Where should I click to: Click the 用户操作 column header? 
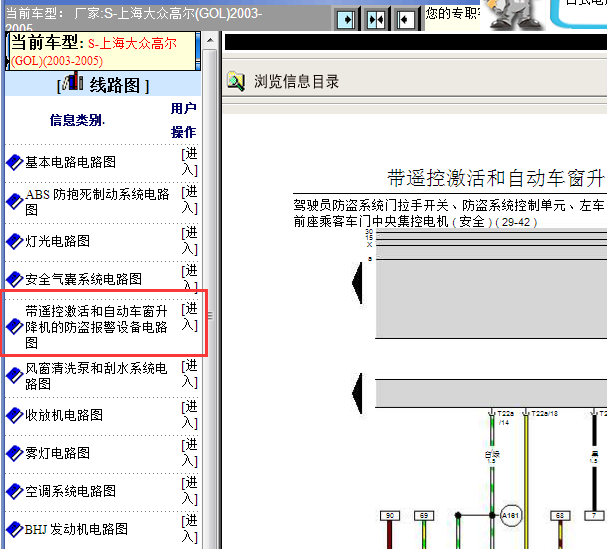pyautogui.click(x=183, y=120)
